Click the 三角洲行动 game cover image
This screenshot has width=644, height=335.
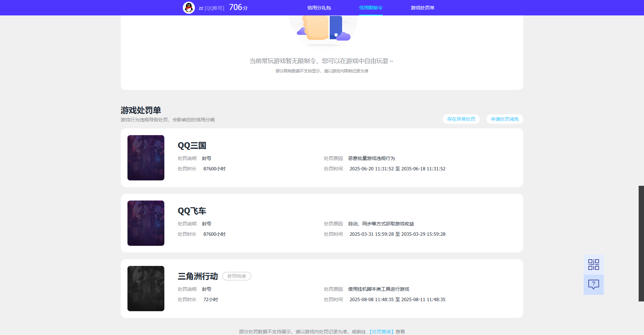(x=146, y=288)
